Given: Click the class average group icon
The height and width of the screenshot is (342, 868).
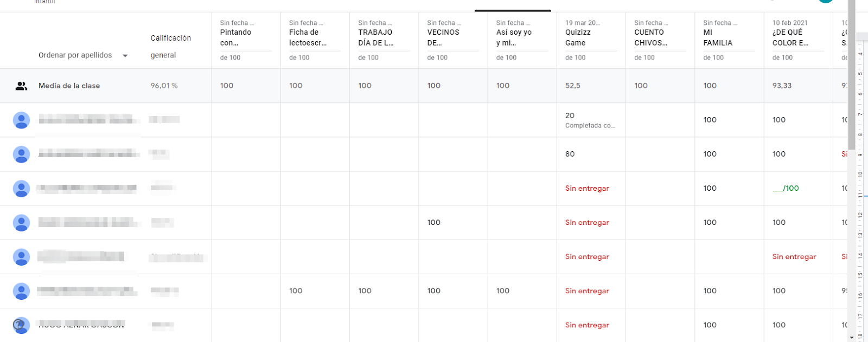Looking at the screenshot, I should coord(21,86).
